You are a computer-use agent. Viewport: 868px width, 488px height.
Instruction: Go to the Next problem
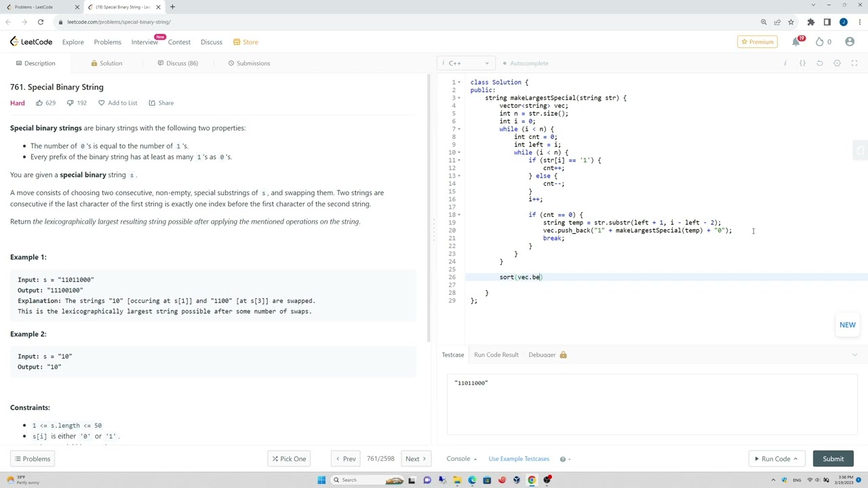pos(416,459)
